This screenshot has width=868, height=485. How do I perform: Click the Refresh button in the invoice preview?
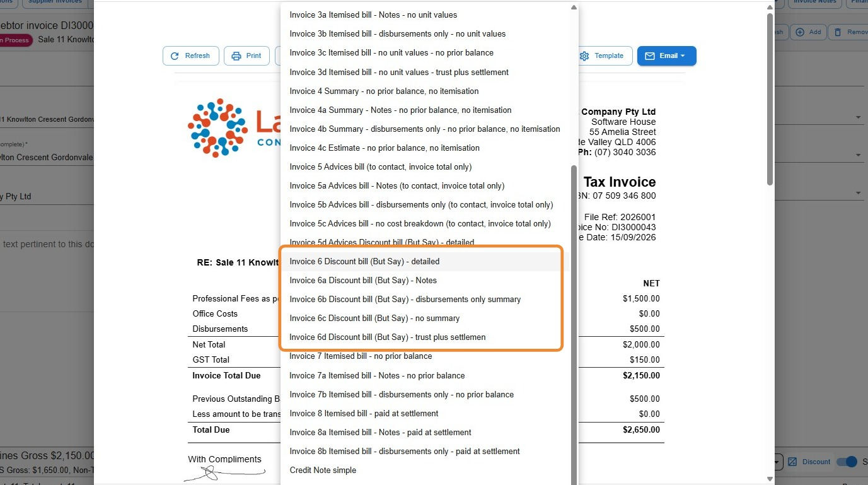[190, 56]
